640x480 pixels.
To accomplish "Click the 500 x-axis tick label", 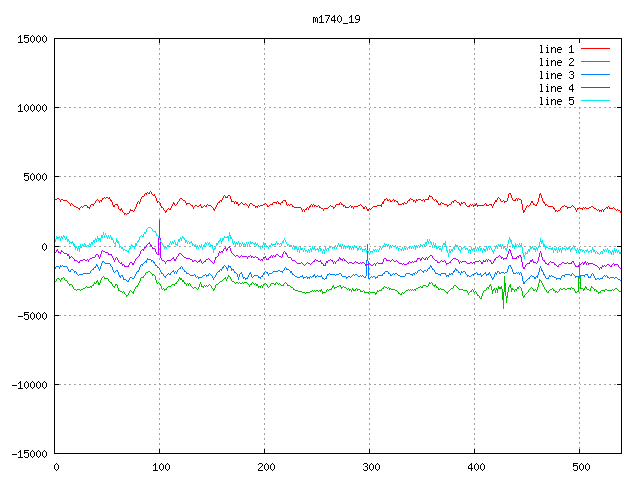I will click(x=579, y=467).
